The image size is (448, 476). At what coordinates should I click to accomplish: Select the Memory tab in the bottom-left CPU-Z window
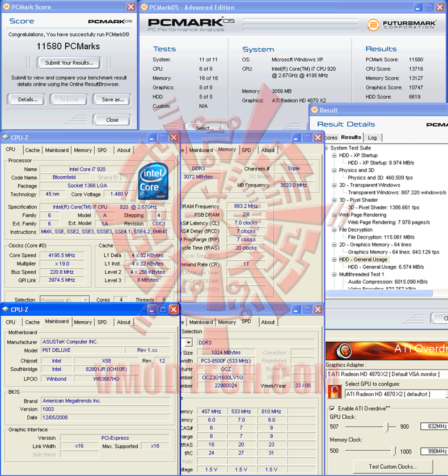(x=83, y=322)
